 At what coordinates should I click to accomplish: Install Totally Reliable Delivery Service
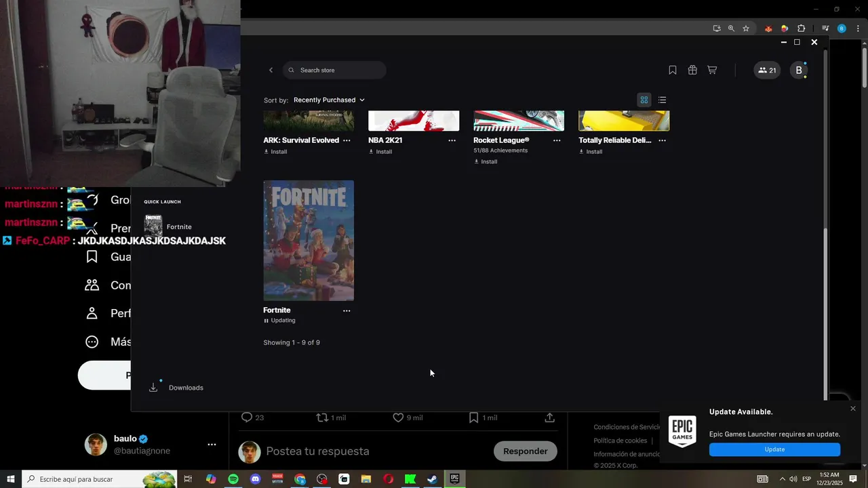click(x=591, y=152)
